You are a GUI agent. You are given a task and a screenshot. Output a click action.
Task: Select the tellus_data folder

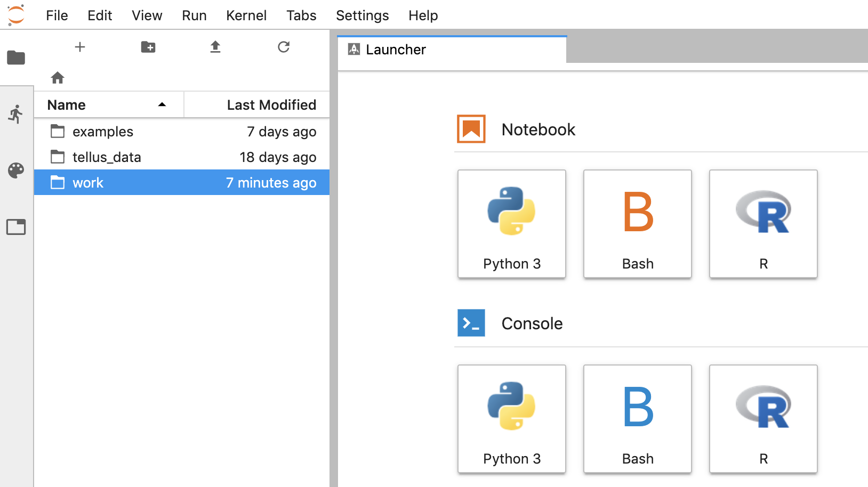(x=182, y=157)
